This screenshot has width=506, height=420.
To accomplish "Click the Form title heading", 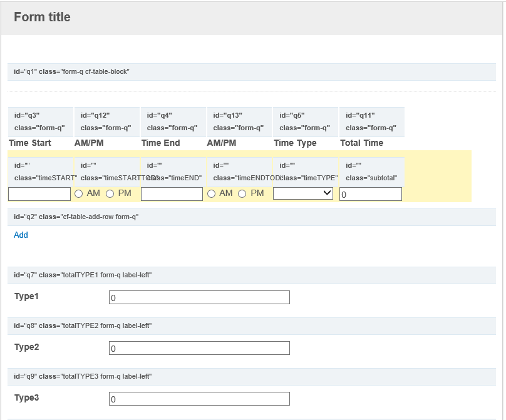I will pos(42,18).
